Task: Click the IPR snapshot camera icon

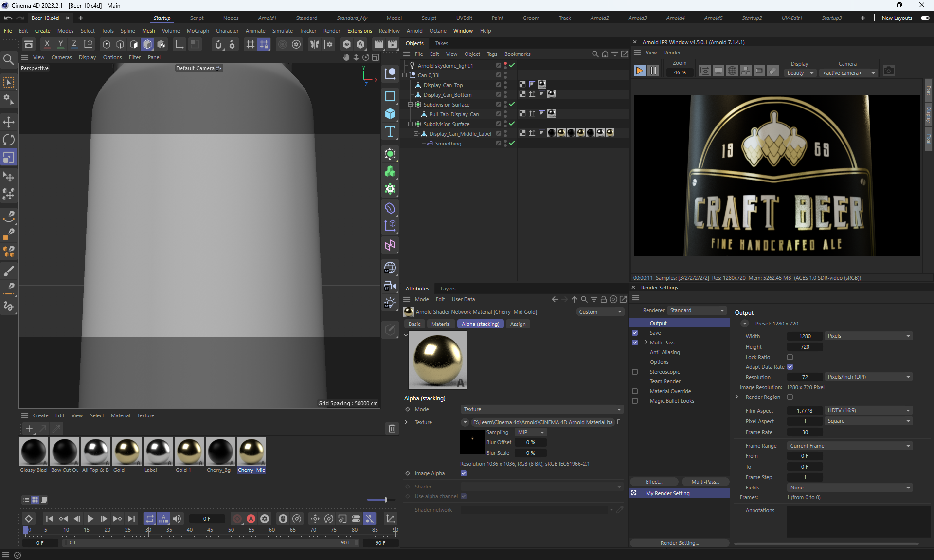Action: [x=888, y=71]
